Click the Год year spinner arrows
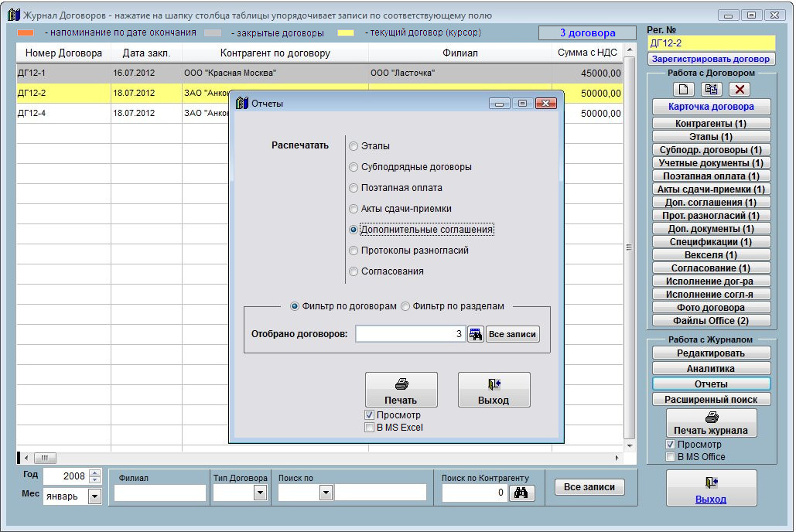This screenshot has width=796, height=532. point(94,476)
